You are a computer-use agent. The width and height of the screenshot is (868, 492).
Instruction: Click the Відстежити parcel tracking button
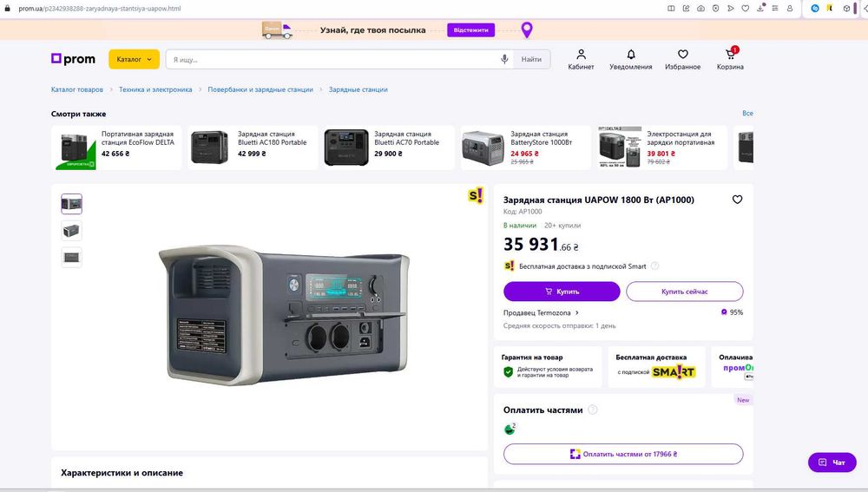[471, 30]
